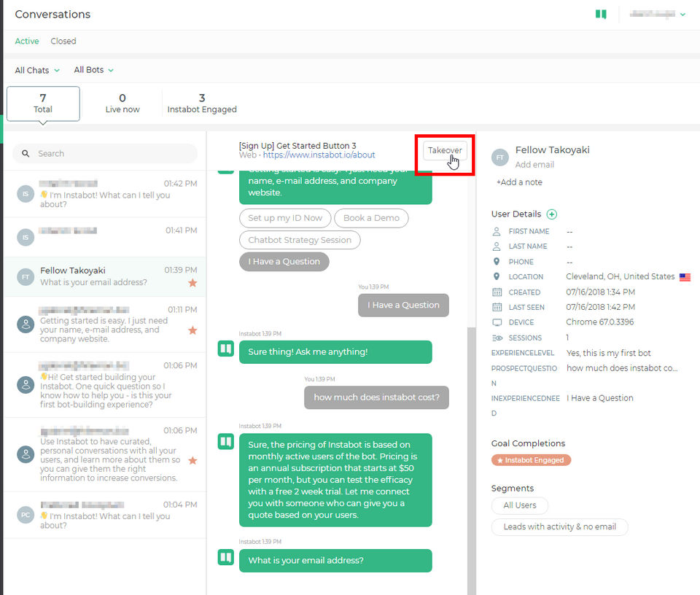Click the Search conversations field
This screenshot has height=595, width=700.
click(105, 154)
